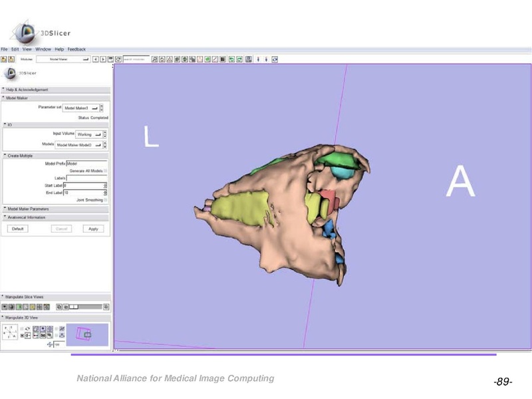Screen dimensions: 532x399
Task: Open the Modules selection dropdown showing Model Maker
Action: [x=63, y=59]
